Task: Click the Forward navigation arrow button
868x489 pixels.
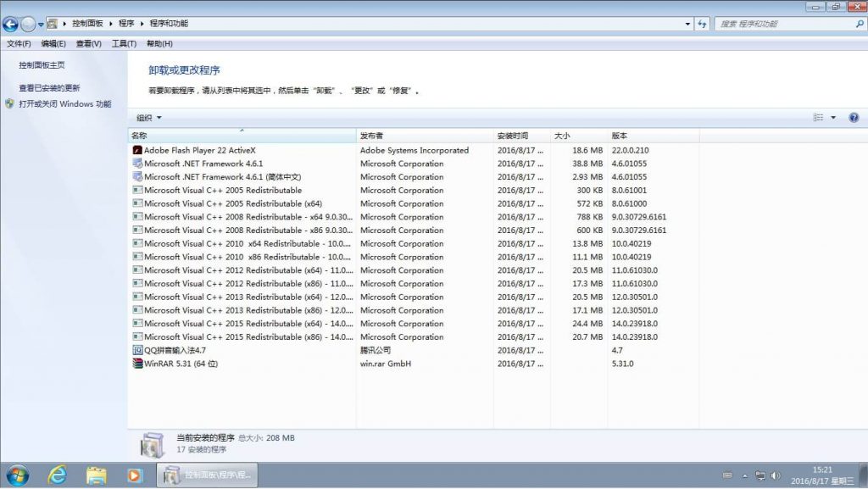Action: coord(28,24)
